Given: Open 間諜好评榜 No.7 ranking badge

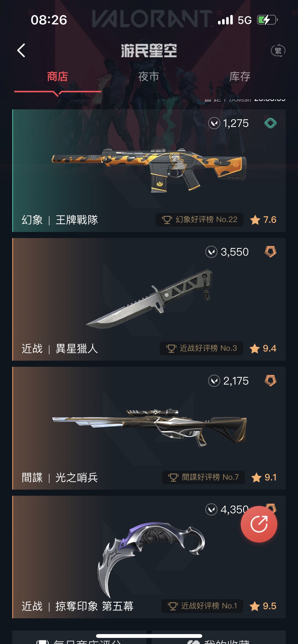Looking at the screenshot, I should click(204, 477).
